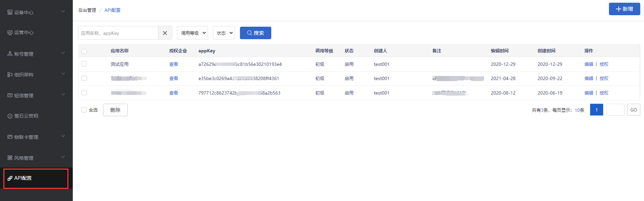Screen dimensions: 644x201
Task: Open the 状态 dropdown filter
Action: coord(224,33)
